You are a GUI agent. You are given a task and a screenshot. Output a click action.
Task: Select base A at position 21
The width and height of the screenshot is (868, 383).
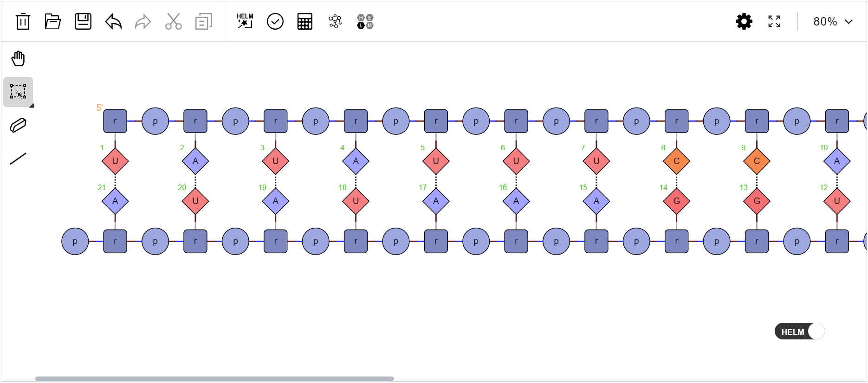click(x=115, y=201)
